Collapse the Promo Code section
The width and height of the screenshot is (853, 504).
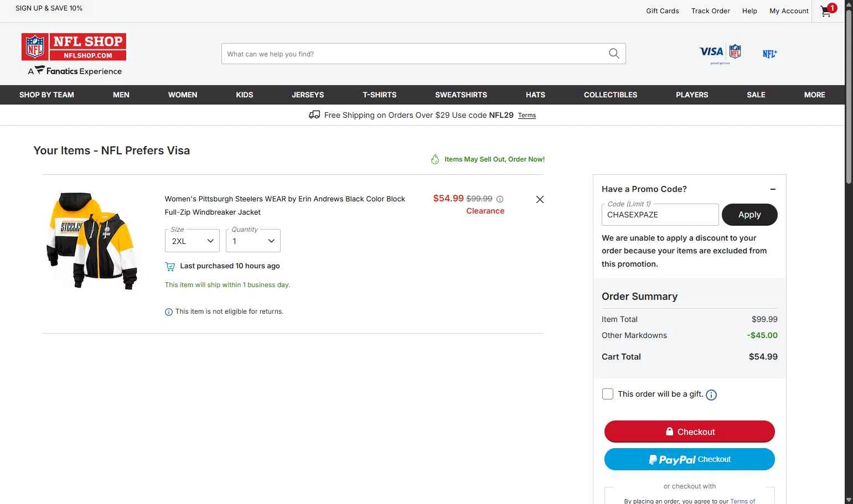[x=773, y=189]
